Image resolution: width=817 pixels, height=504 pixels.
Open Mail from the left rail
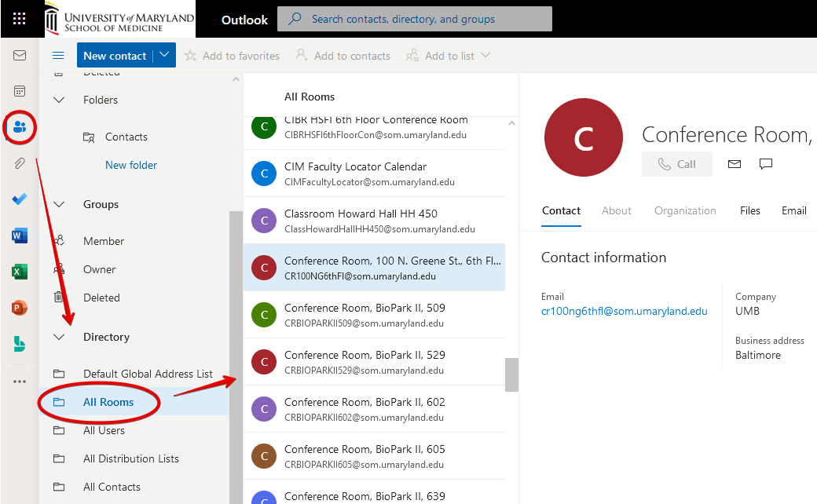click(x=20, y=56)
